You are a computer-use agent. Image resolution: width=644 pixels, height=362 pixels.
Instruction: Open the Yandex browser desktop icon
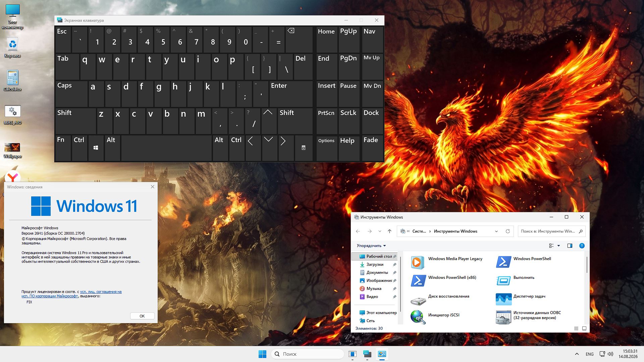tap(13, 177)
